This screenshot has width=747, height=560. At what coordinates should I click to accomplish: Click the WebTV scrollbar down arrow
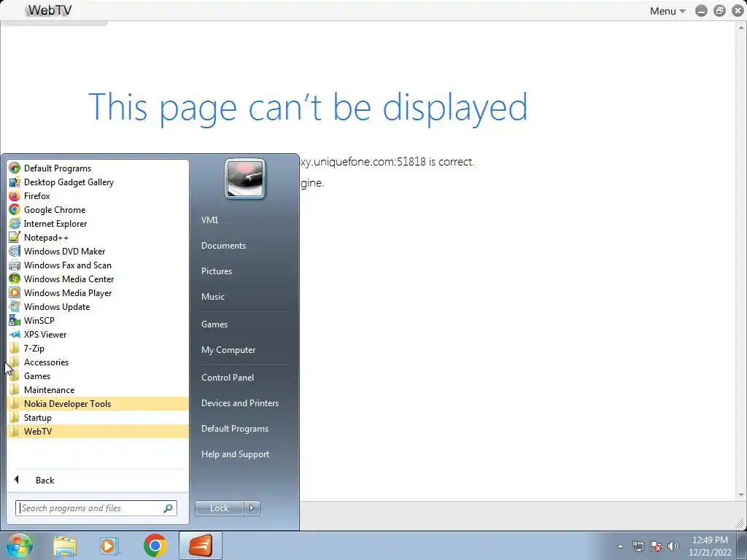(741, 495)
